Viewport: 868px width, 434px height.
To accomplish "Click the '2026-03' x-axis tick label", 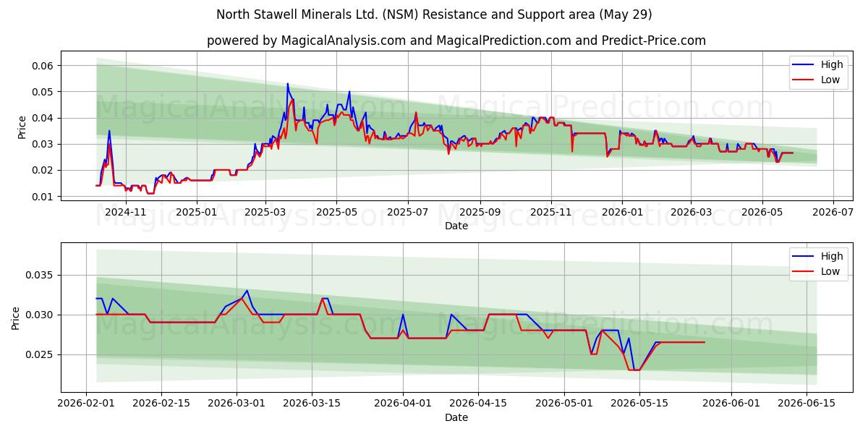I will pos(690,213).
